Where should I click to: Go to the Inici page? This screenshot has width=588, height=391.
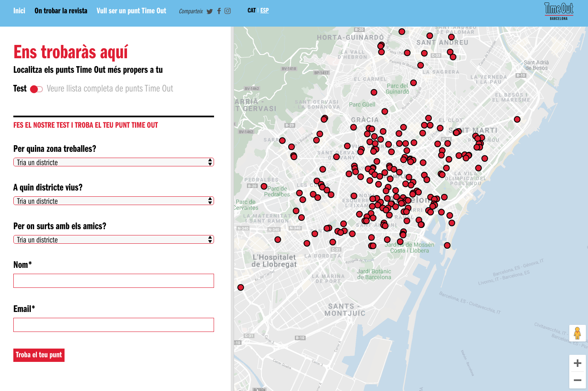tap(19, 11)
